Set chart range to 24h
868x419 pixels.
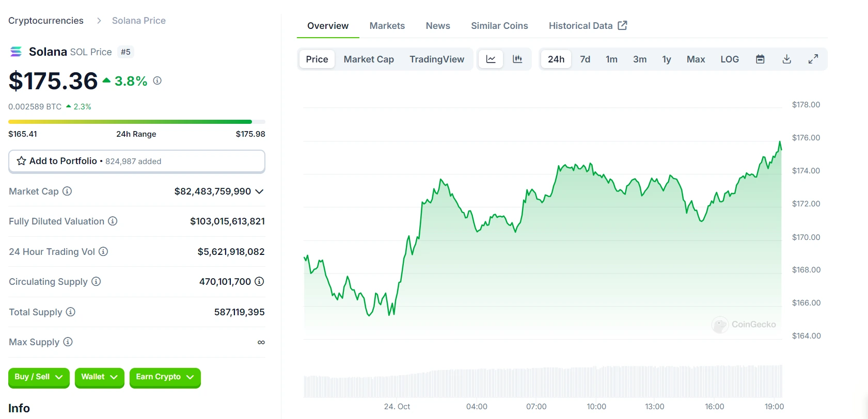(x=556, y=59)
